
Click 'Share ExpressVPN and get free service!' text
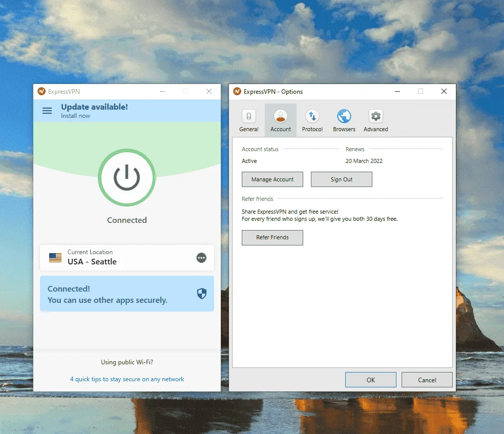[290, 212]
